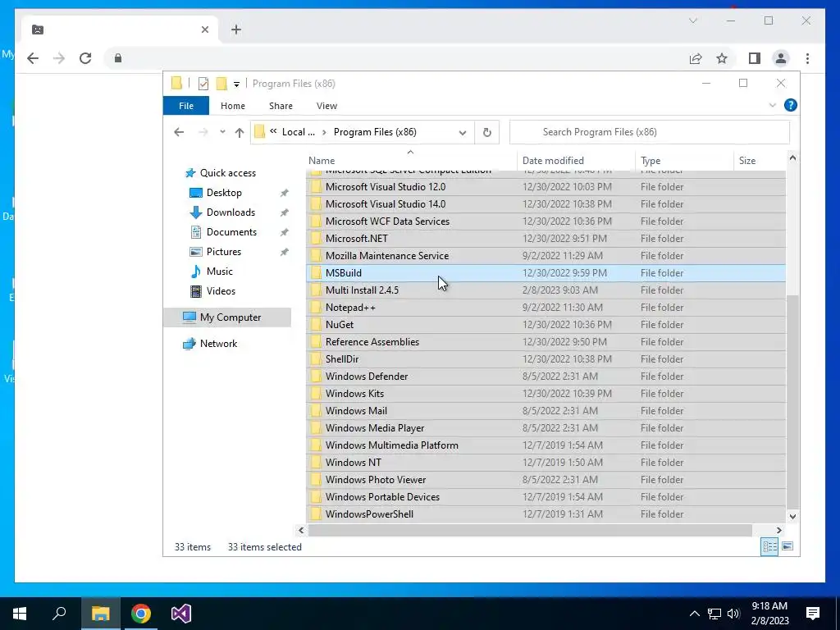Viewport: 840px width, 630px height.
Task: Click the MSBuild folder icon
Action: pyautogui.click(x=316, y=272)
